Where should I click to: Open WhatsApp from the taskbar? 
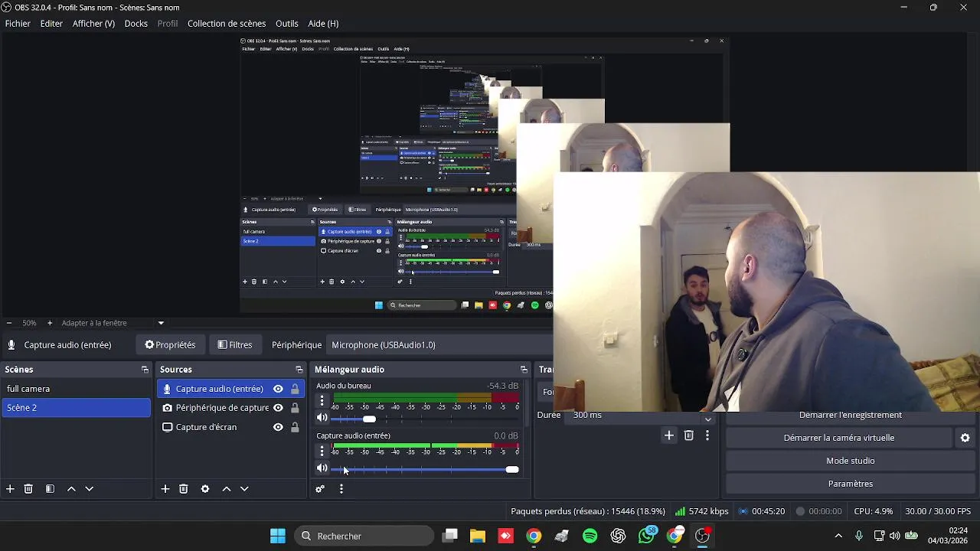[x=647, y=536]
